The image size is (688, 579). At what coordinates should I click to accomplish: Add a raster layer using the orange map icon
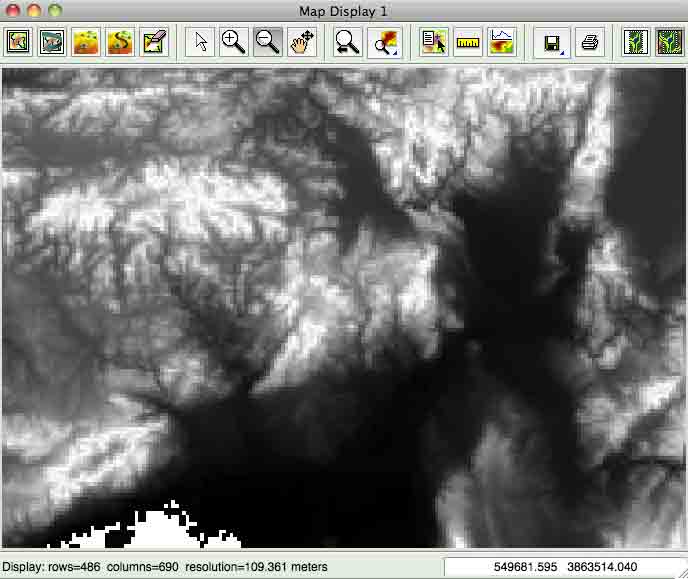click(86, 42)
